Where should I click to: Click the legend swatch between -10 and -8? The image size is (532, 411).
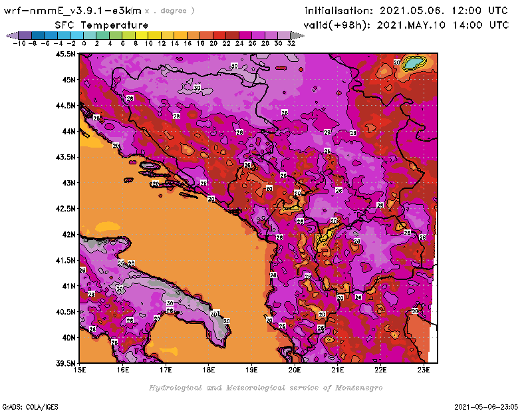pyautogui.click(x=25, y=35)
